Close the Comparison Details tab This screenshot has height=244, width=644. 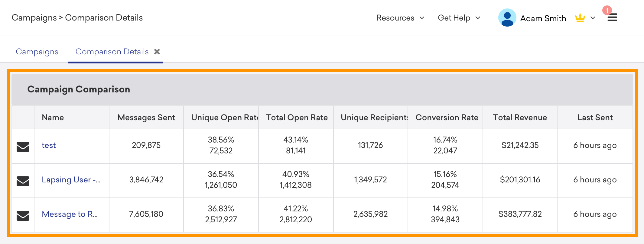click(157, 52)
